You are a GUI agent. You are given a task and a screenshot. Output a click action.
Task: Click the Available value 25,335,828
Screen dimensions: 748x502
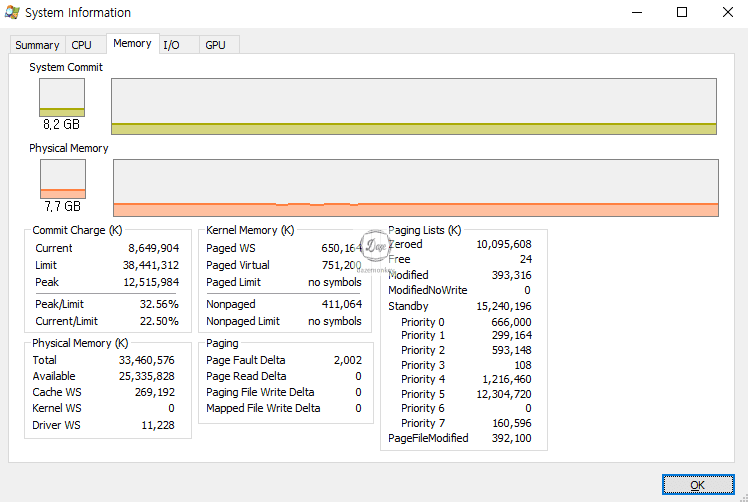click(x=147, y=376)
